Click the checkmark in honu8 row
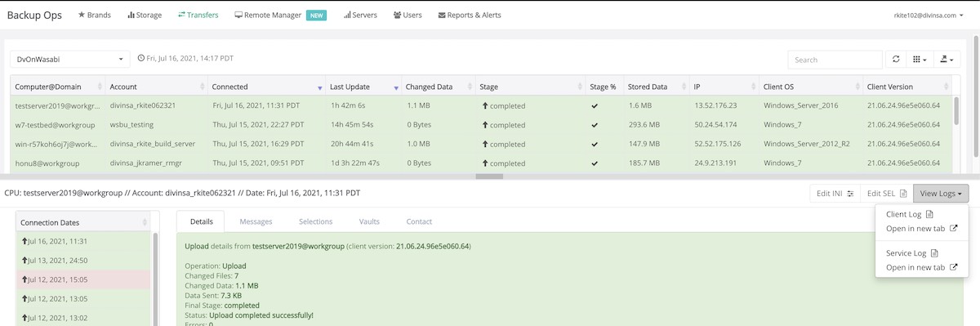980x326 pixels. (x=595, y=163)
